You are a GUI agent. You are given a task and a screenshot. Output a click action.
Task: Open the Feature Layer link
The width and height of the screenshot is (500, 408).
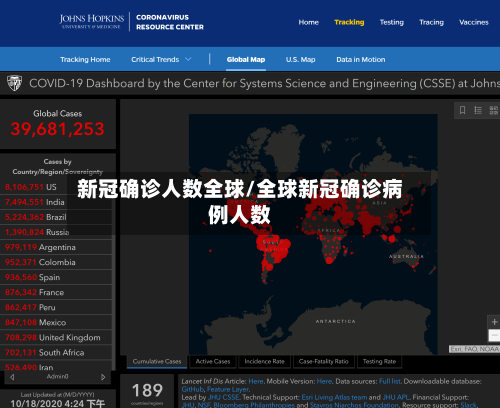pyautogui.click(x=228, y=389)
